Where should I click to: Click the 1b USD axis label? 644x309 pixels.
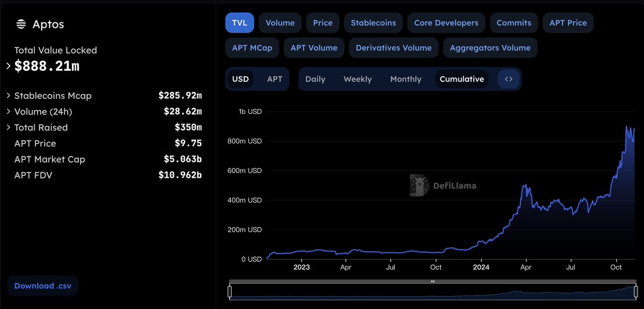pyautogui.click(x=250, y=112)
